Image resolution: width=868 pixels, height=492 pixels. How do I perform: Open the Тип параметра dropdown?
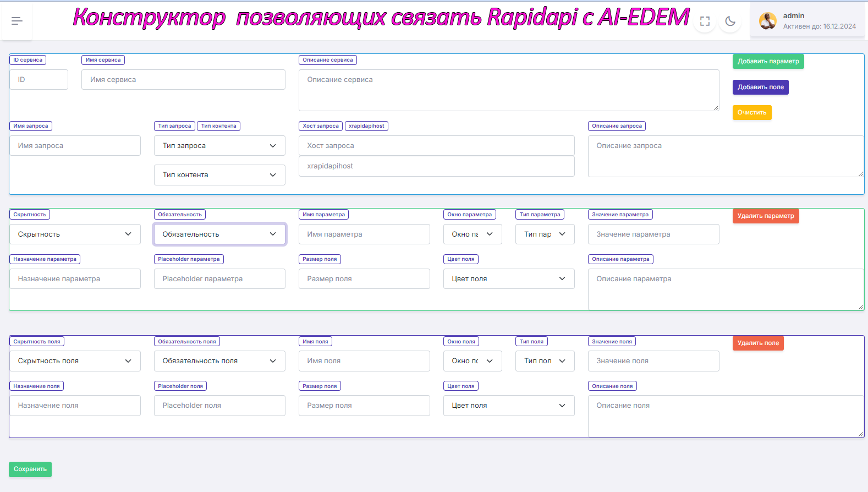[x=545, y=234]
